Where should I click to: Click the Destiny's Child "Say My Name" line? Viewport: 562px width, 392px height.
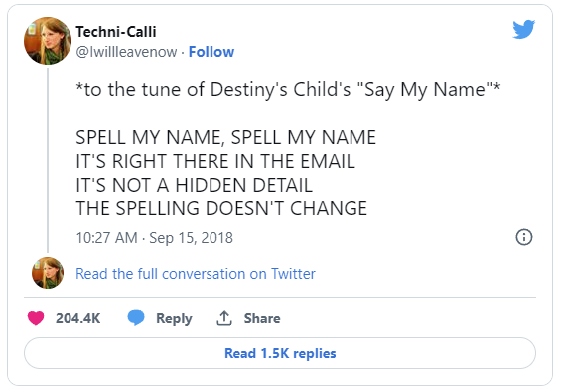[x=288, y=89]
